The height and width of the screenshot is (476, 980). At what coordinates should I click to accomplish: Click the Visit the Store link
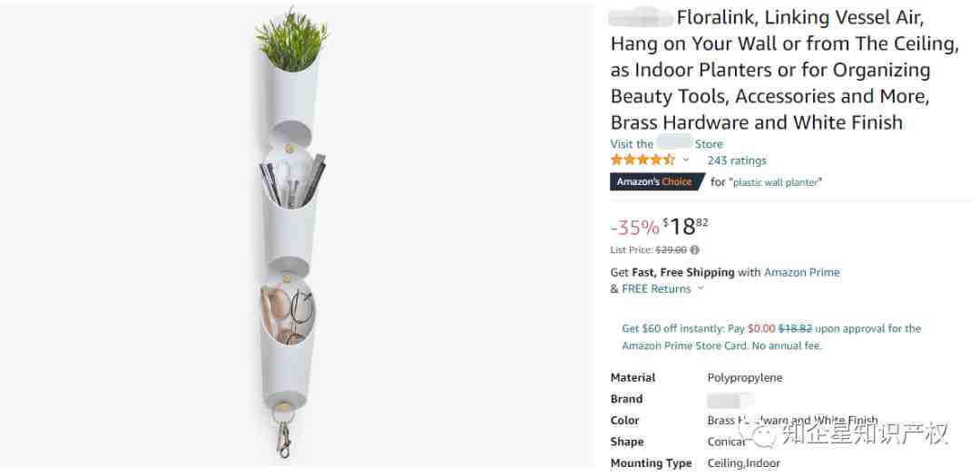[x=667, y=143]
